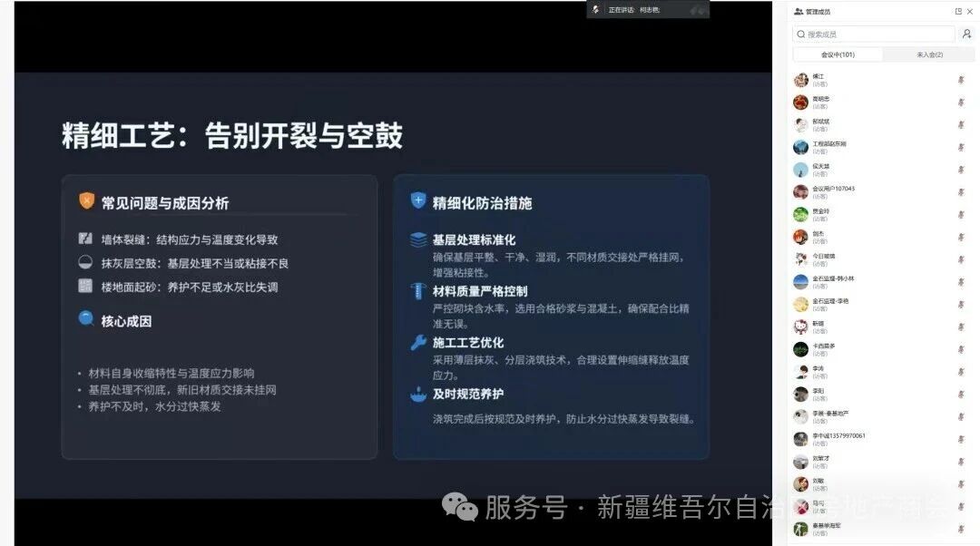Toggle muted mic icon for 会议用户107043
Viewport: 980px width, 546px height.
[961, 191]
